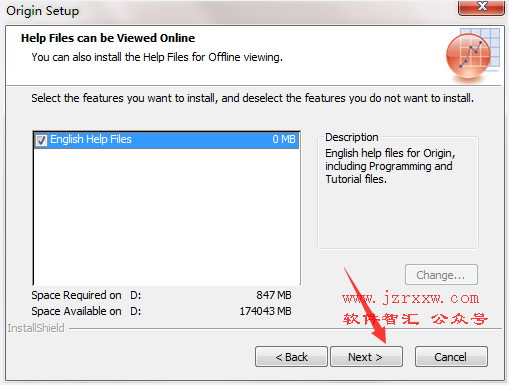This screenshot has width=509, height=385.
Task: Select the English Help Files list row
Action: (166, 140)
